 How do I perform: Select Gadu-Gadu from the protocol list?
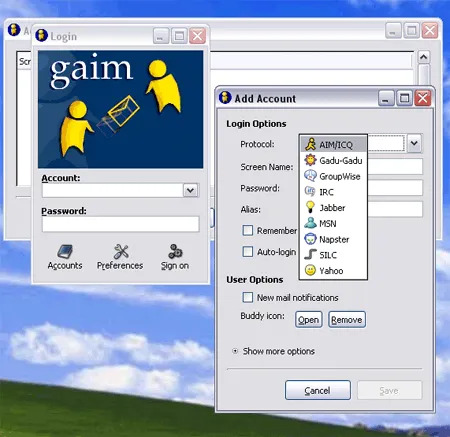333,160
